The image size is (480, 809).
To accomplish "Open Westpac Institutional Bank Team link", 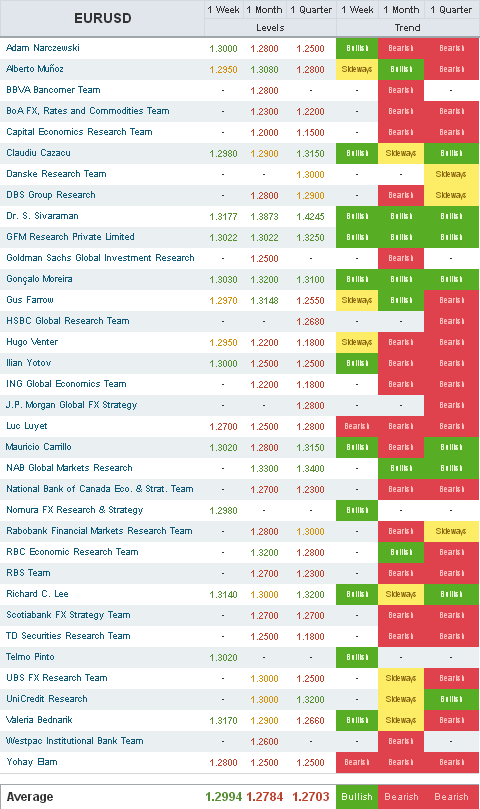I will coord(75,741).
